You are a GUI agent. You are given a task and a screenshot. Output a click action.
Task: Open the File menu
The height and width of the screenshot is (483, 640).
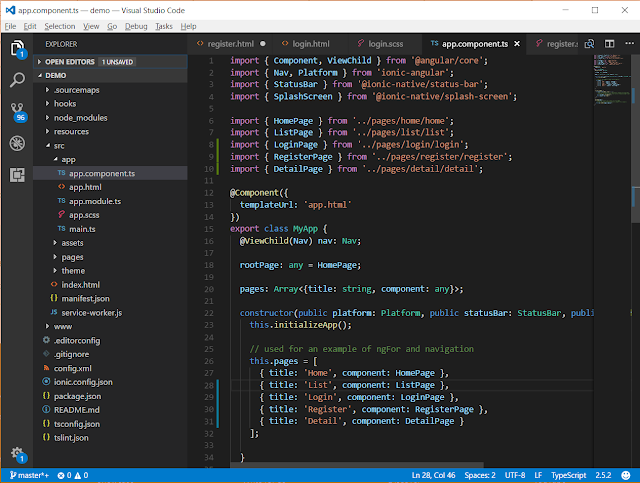[x=11, y=26]
